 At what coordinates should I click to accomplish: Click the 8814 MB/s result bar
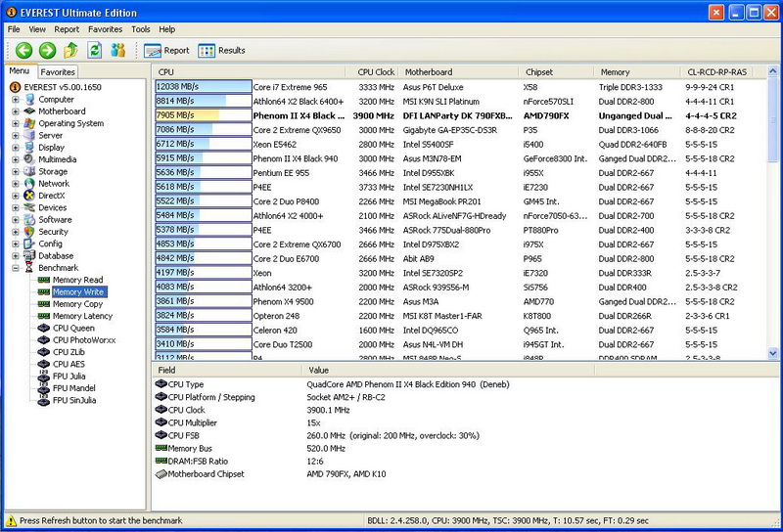point(204,101)
